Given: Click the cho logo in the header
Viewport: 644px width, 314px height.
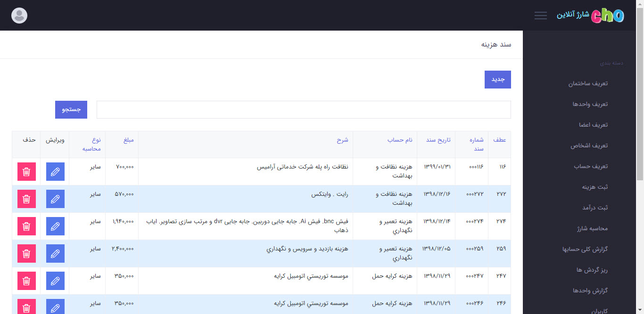Looking at the screenshot, I should 607,16.
